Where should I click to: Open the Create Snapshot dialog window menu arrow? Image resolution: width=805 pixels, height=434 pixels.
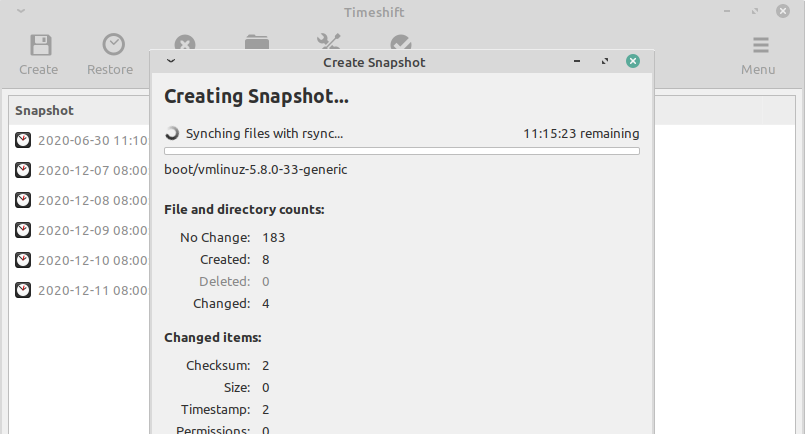pyautogui.click(x=171, y=62)
